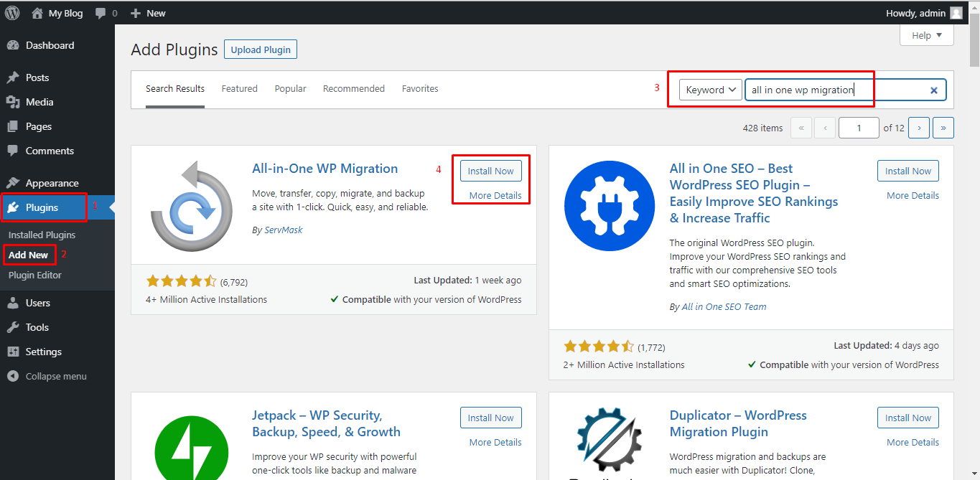Click the WordPress logo icon
Screen dimensions: 980x480
pos(12,12)
